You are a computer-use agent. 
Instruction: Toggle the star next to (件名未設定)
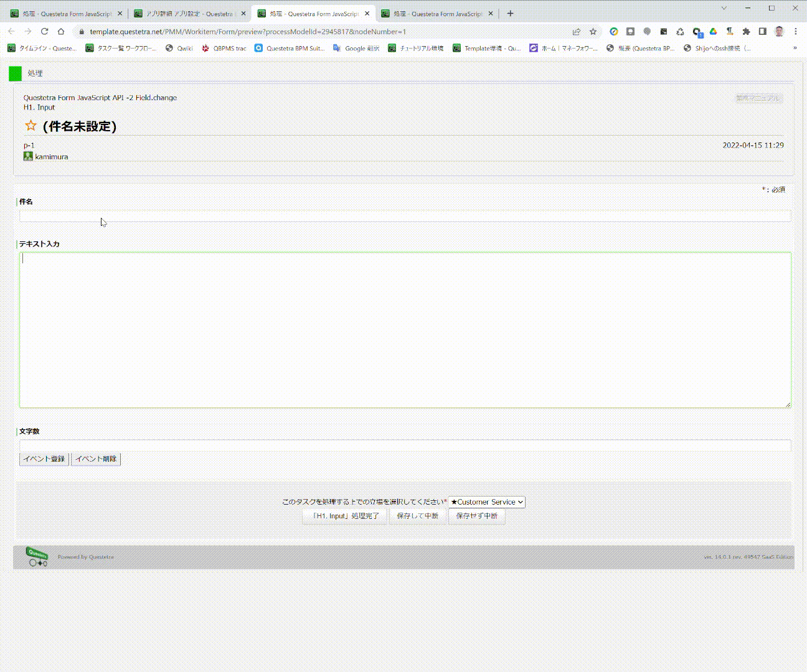point(31,126)
